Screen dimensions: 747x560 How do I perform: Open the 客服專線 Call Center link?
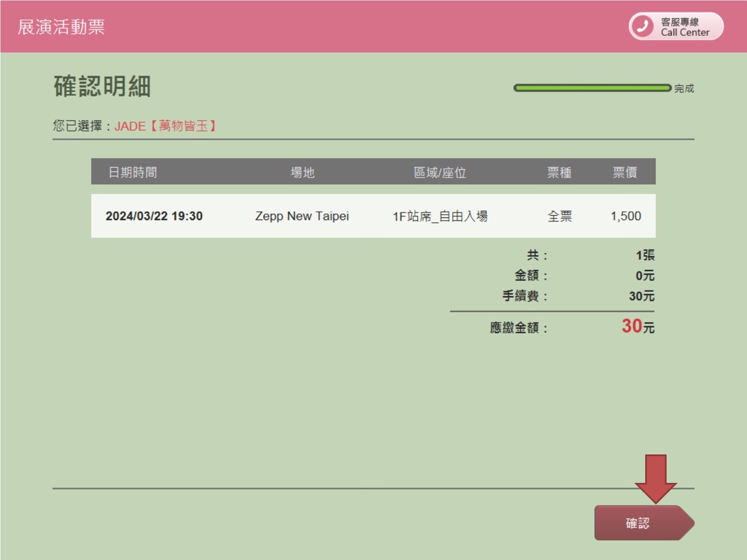click(x=676, y=26)
